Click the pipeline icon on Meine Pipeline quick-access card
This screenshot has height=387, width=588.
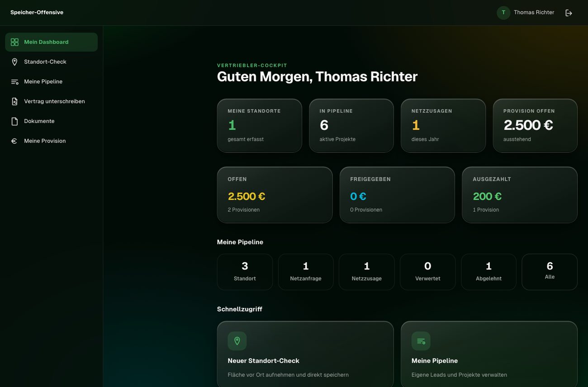421,341
